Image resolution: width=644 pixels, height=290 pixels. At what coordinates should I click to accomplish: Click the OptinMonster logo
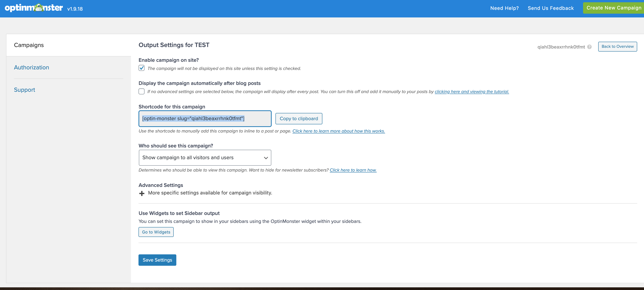point(34,8)
